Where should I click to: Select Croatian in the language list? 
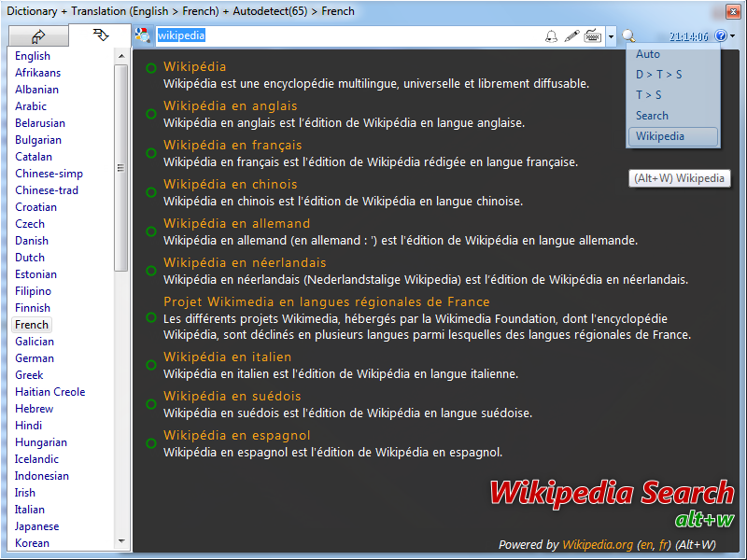point(35,207)
